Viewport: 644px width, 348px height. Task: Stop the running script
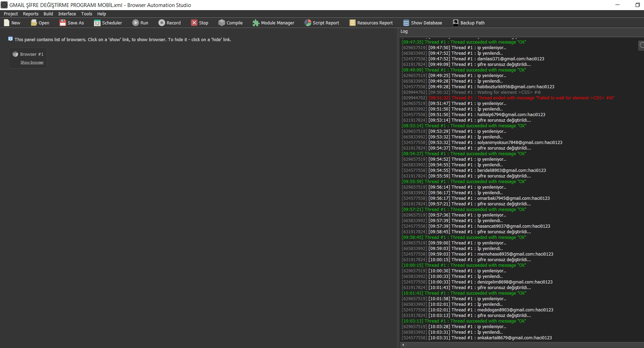(200, 23)
